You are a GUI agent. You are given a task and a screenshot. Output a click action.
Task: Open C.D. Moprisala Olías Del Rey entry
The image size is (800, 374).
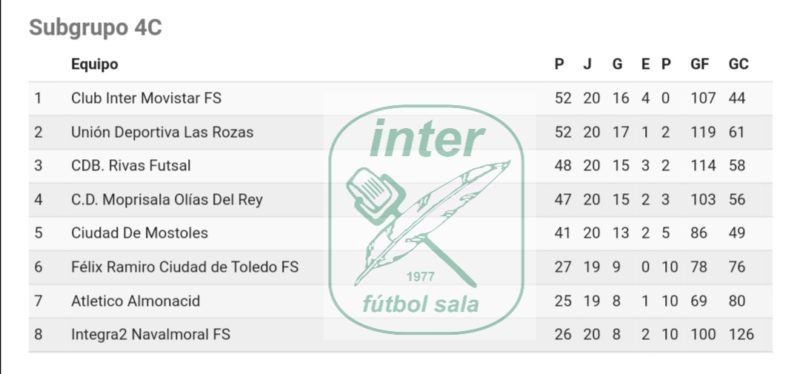(167, 200)
